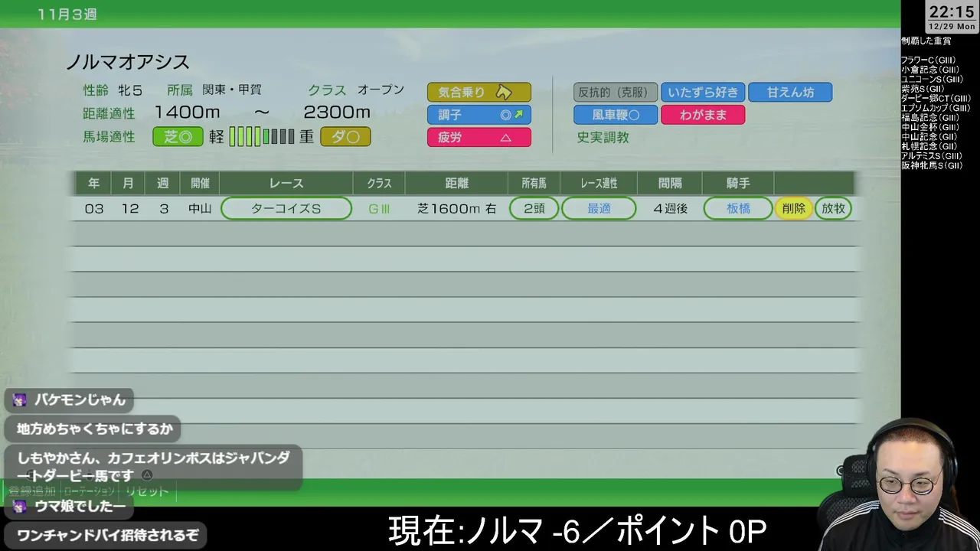Image resolution: width=980 pixels, height=551 pixels.
Task: Click the 軽-重 track weight gauge
Action: pyautogui.click(x=262, y=137)
